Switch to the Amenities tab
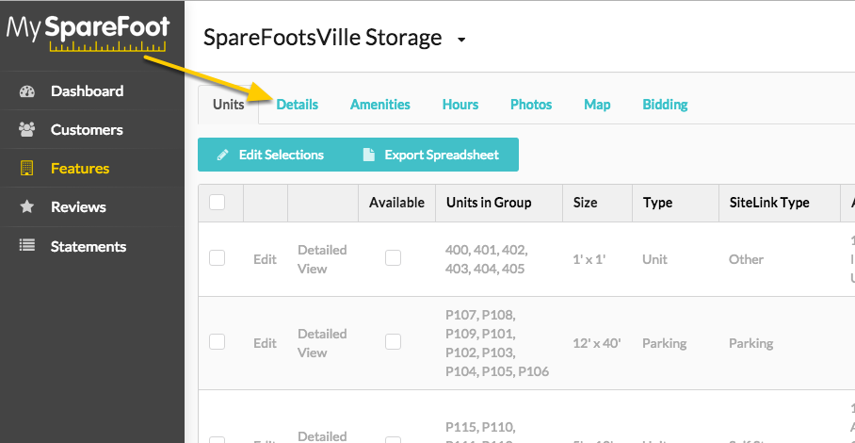The image size is (855, 443). click(380, 105)
